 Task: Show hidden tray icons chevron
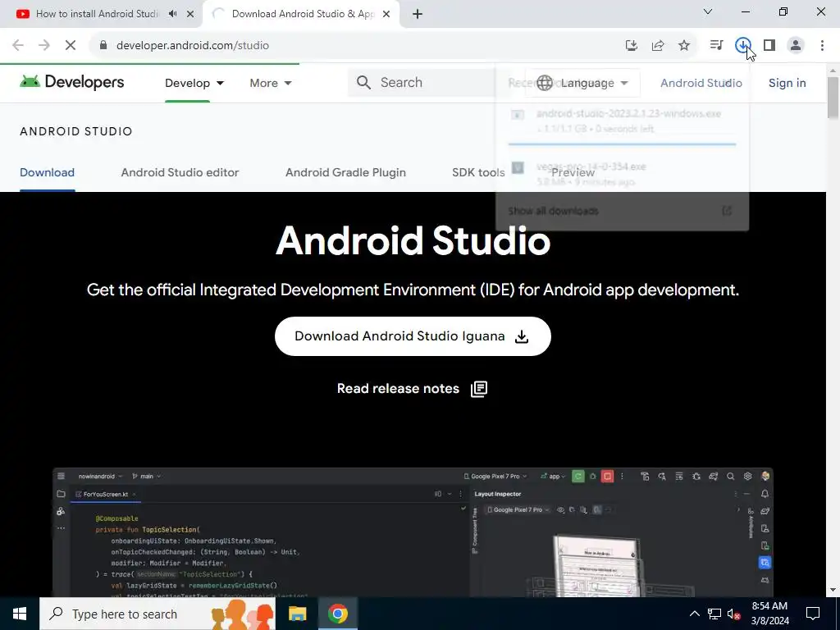pos(694,614)
